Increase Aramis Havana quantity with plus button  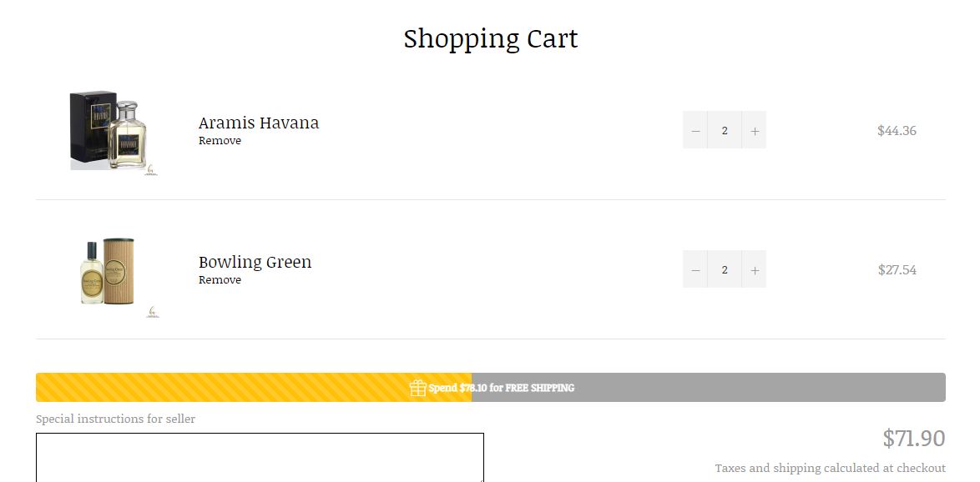point(754,131)
